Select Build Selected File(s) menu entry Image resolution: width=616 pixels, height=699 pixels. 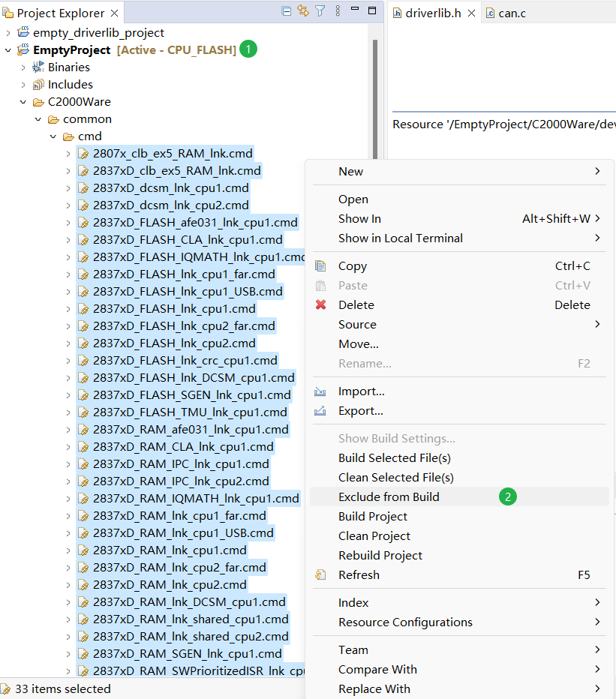tap(394, 458)
